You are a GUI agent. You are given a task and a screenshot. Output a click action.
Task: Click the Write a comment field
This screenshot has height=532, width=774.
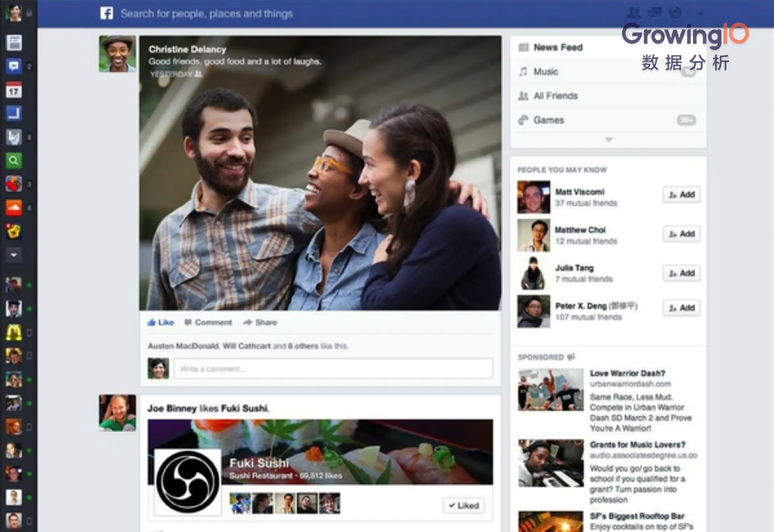point(333,369)
